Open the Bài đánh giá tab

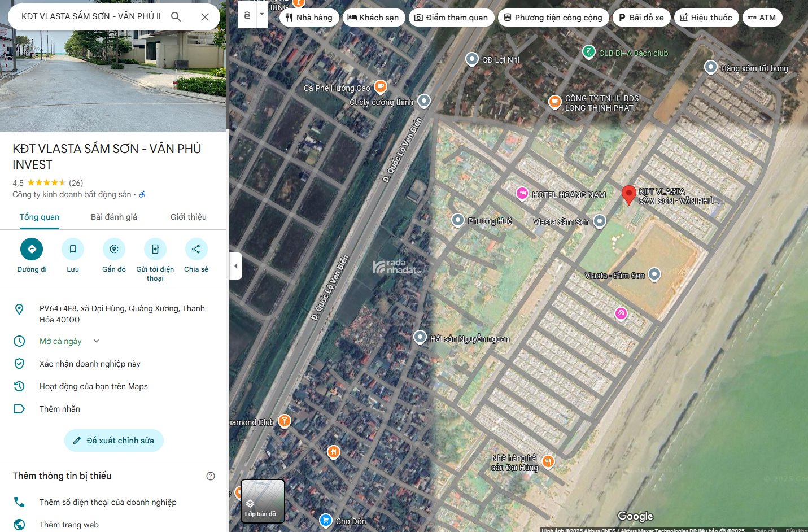pos(114,217)
